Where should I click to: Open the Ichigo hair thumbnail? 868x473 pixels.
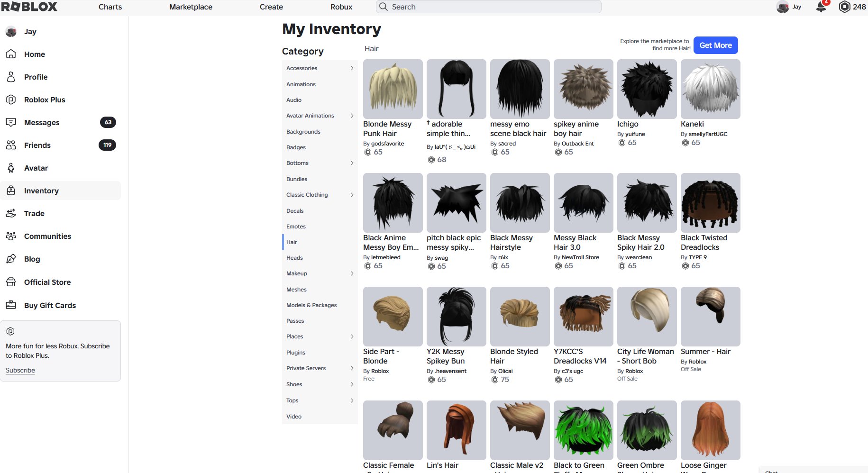tap(647, 89)
